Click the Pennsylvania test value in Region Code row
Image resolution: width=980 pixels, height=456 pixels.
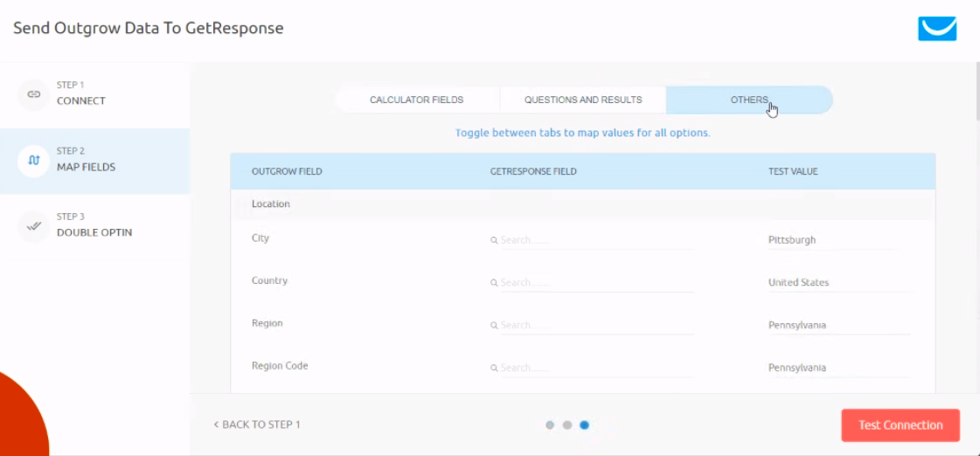(797, 367)
